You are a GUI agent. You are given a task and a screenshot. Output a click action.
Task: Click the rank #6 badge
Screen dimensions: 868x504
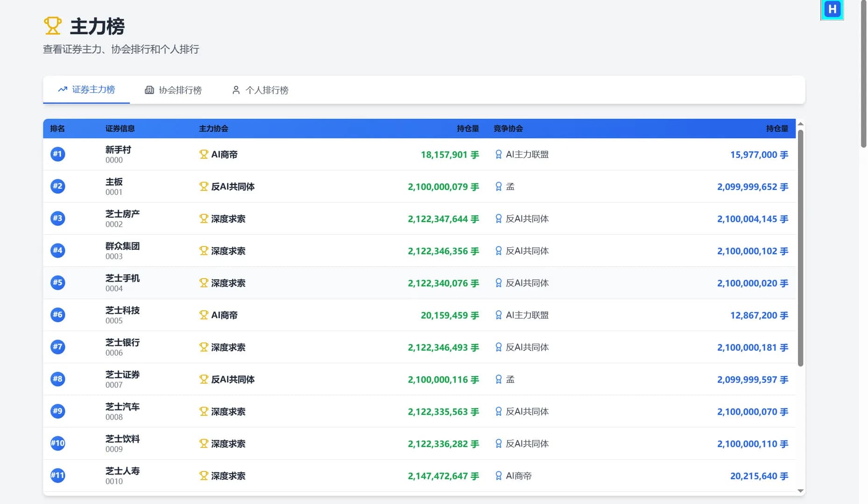pyautogui.click(x=58, y=315)
